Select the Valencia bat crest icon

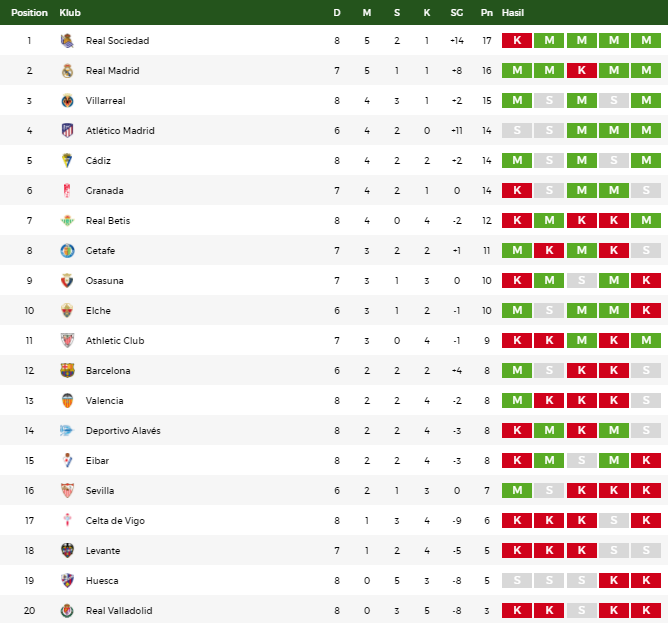click(67, 401)
